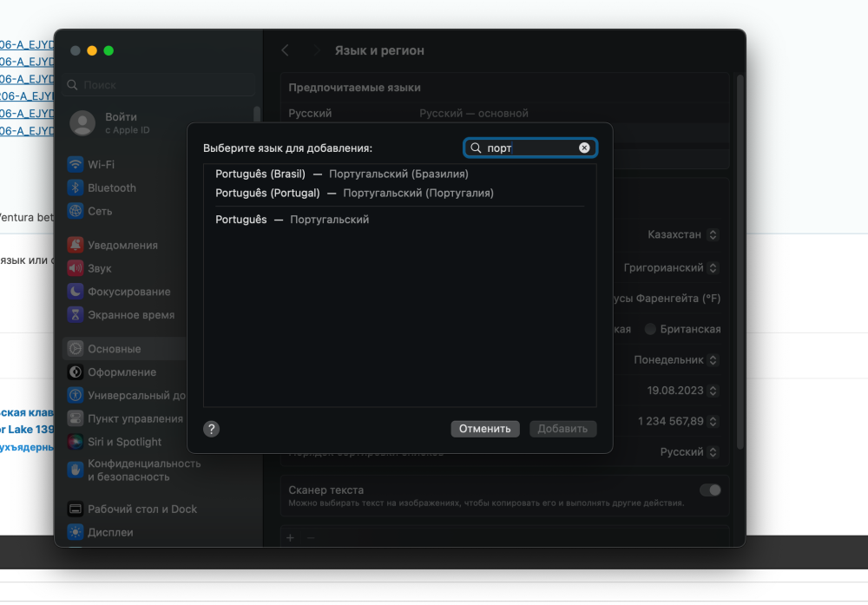This screenshot has width=868, height=605.
Task: Click the Основные gear icon
Action: pyautogui.click(x=76, y=349)
